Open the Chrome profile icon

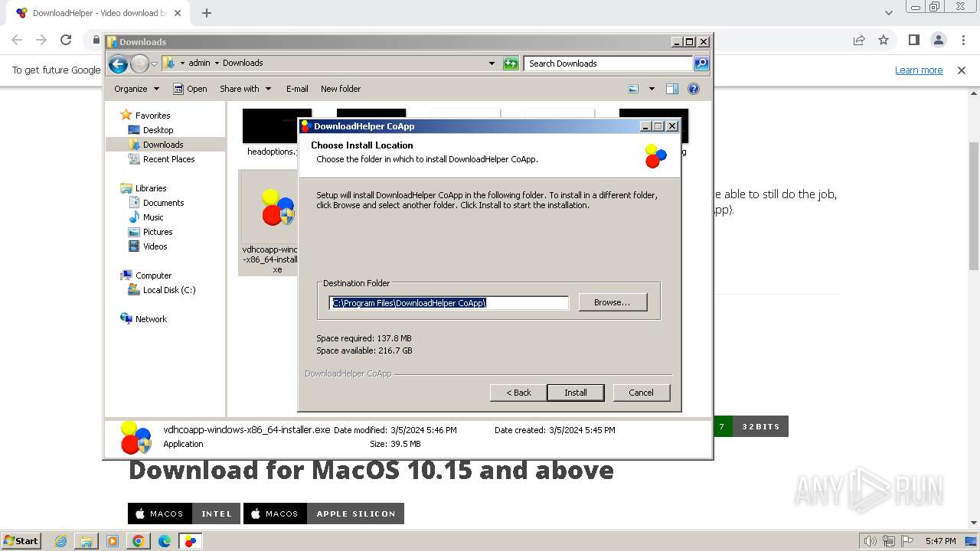click(939, 40)
